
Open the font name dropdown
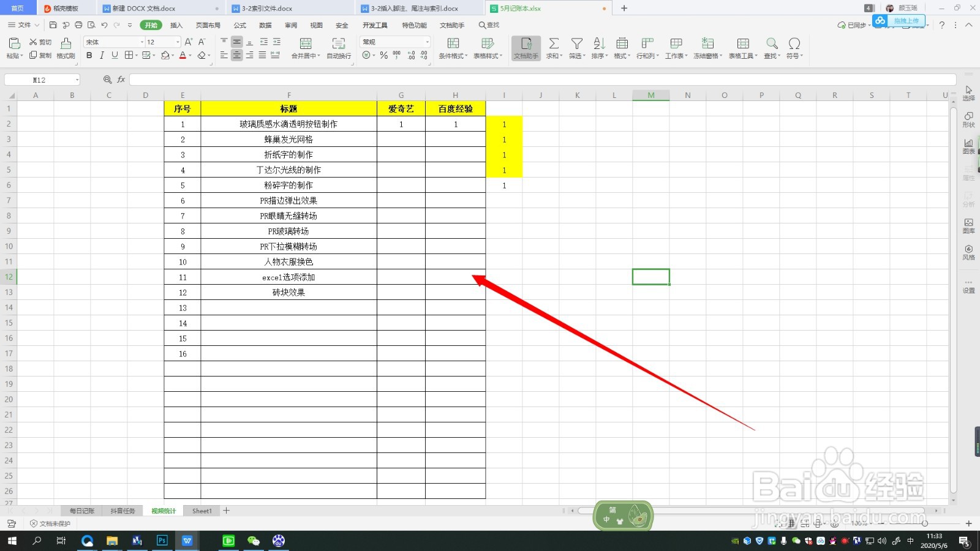tap(142, 41)
